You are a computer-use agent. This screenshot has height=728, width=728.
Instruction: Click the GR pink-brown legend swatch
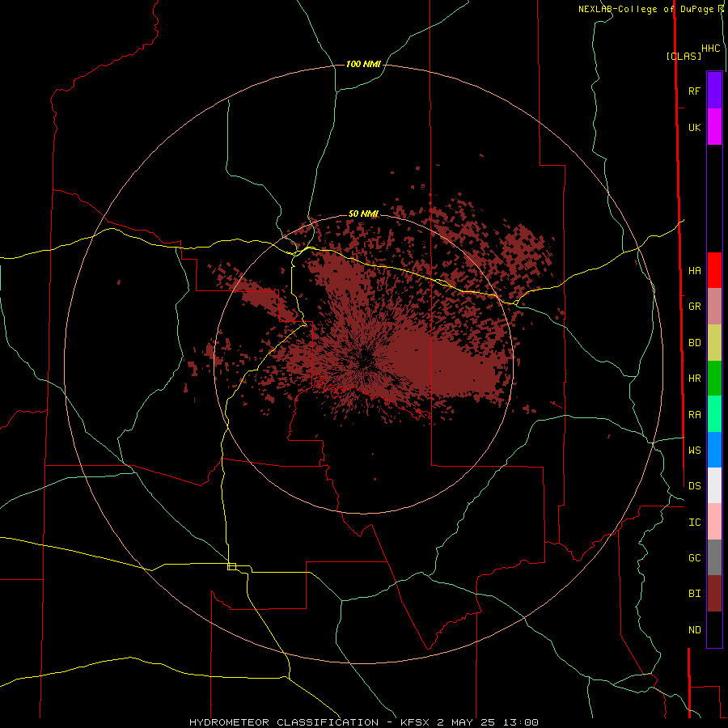pos(714,307)
